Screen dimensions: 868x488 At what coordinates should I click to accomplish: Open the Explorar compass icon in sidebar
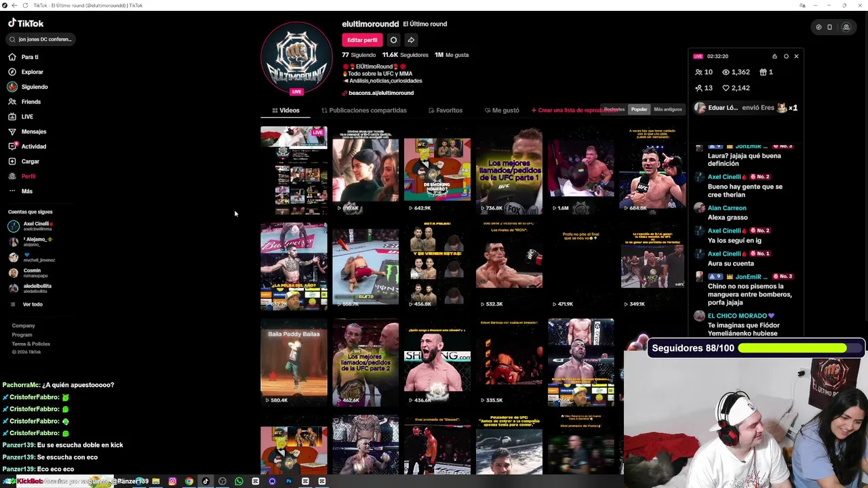(x=12, y=72)
